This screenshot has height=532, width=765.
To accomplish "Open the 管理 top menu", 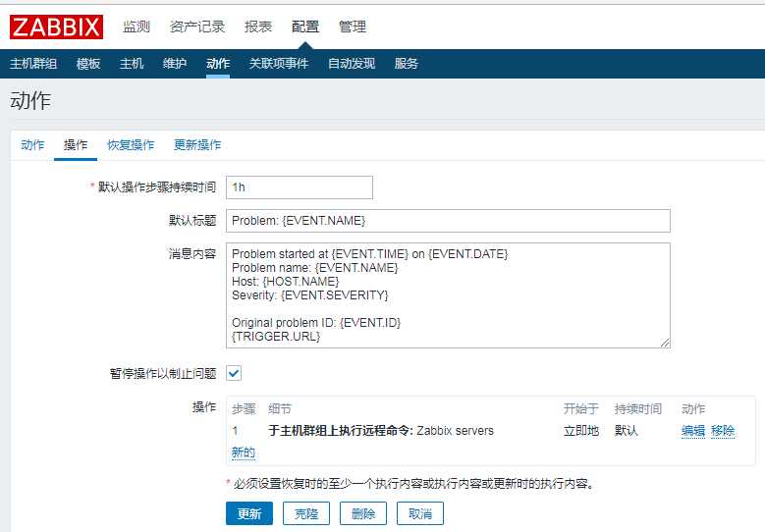I will coord(353,27).
